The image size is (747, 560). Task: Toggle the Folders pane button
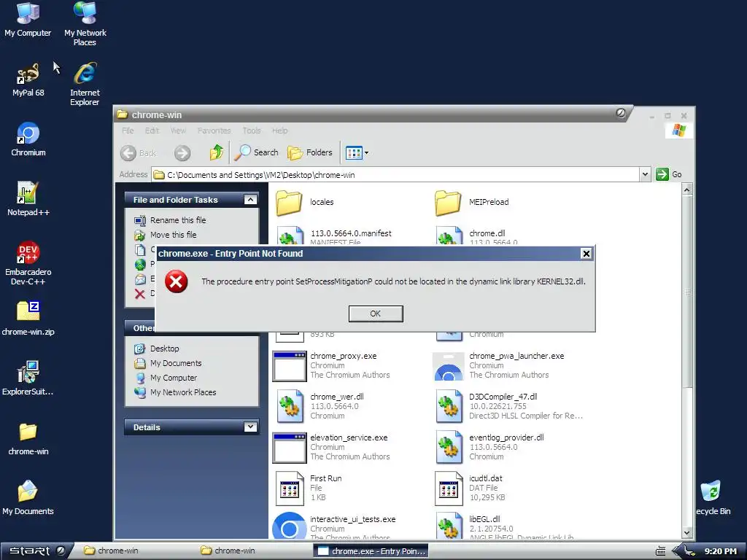[309, 152]
